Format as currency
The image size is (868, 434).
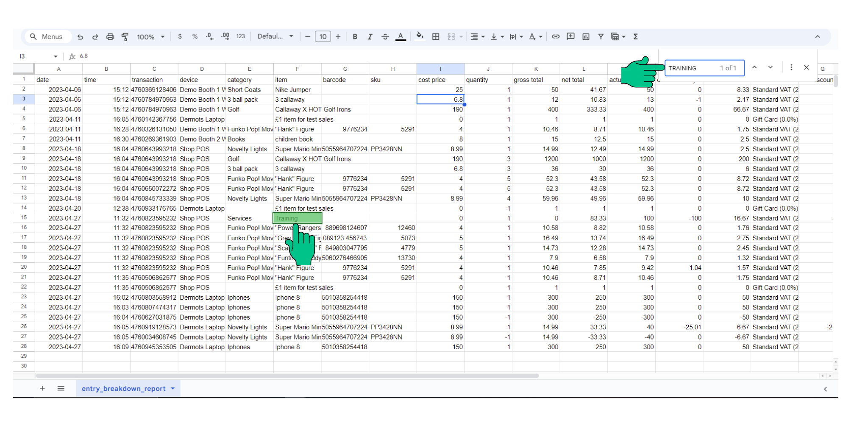[x=180, y=37]
